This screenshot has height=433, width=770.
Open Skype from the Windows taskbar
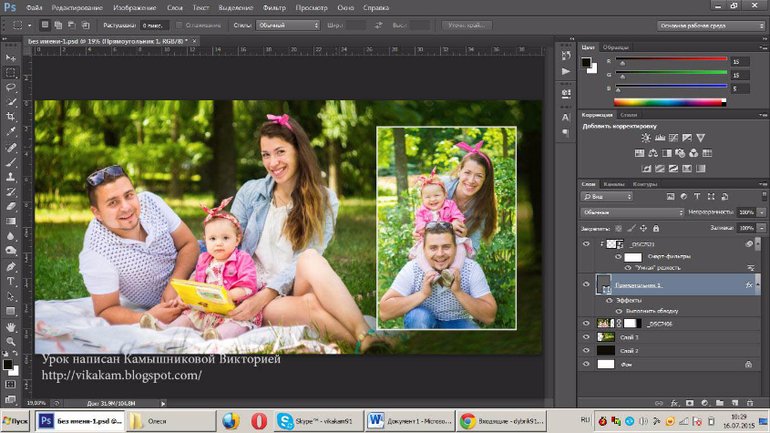tap(318, 421)
